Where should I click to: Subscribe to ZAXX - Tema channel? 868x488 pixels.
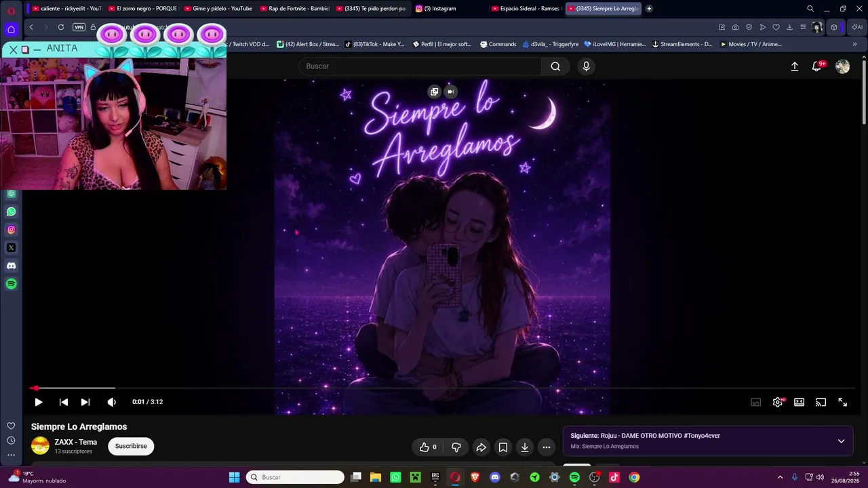(131, 446)
